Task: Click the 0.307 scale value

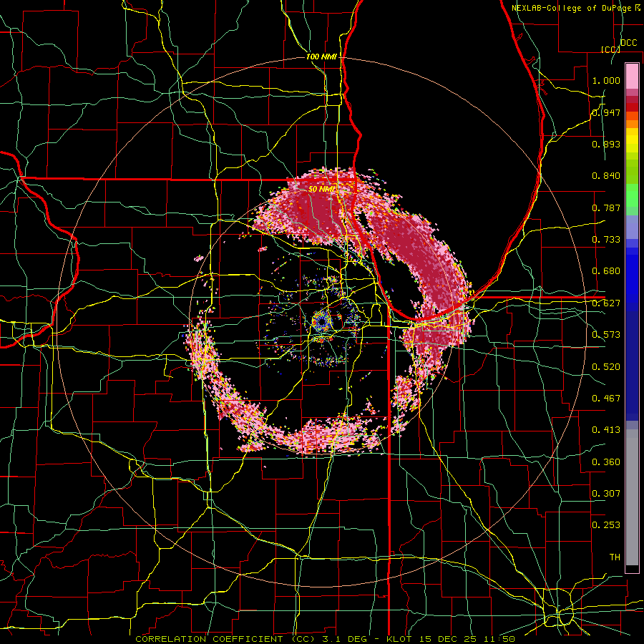Action: tap(606, 494)
